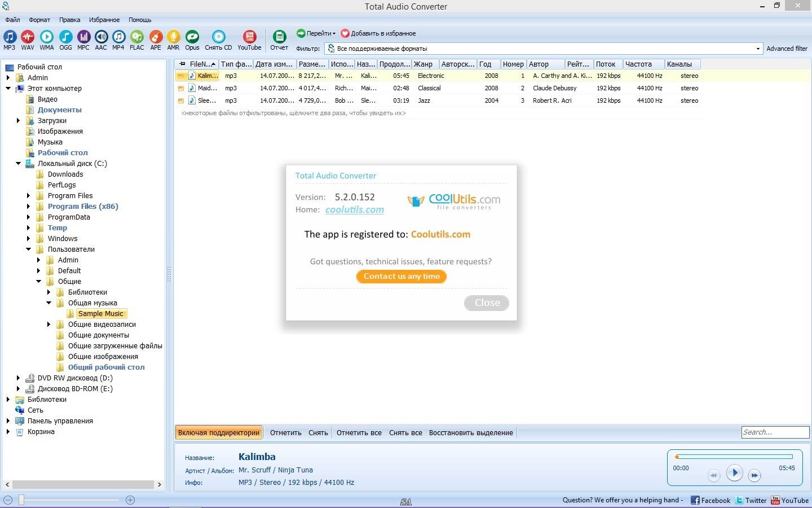Click Снять все button

point(405,433)
